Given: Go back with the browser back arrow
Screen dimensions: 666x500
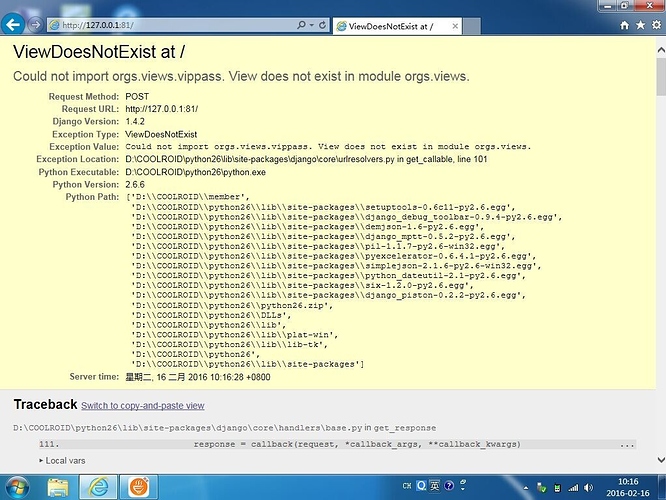Looking at the screenshot, I should coord(13,24).
